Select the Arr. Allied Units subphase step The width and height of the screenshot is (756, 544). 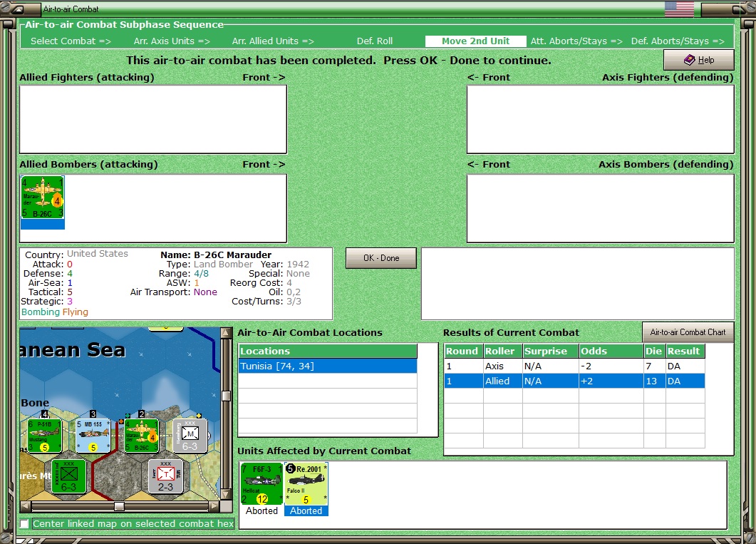click(273, 41)
